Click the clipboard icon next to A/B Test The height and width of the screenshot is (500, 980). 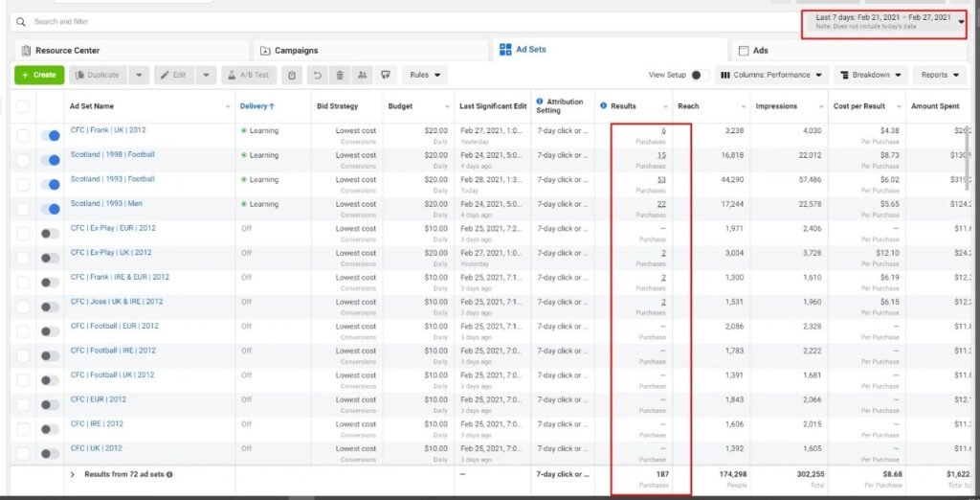click(292, 75)
